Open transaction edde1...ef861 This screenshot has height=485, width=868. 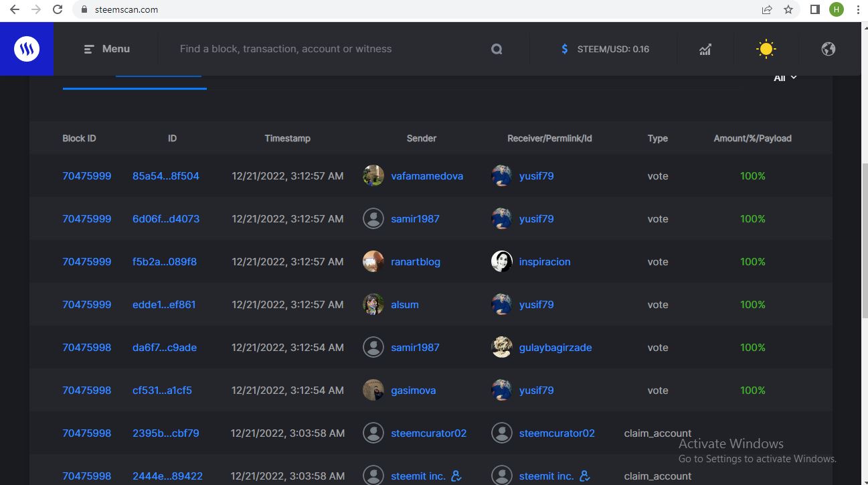(164, 305)
